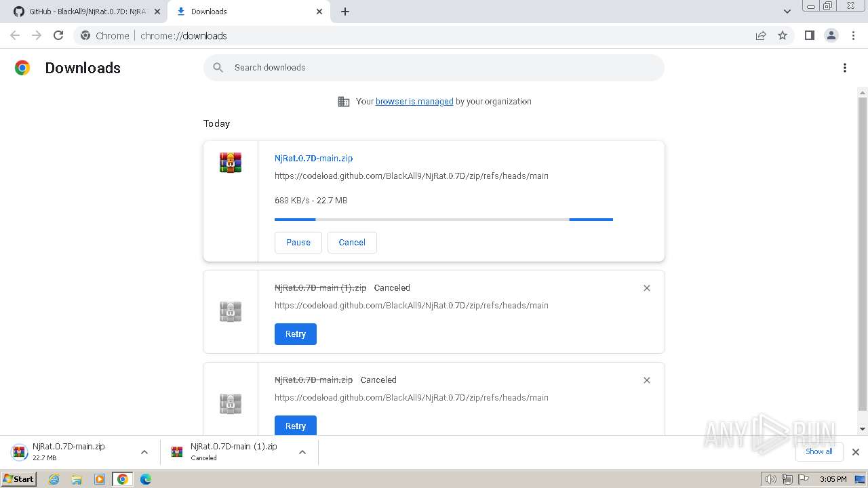Click the Chrome logo beside Downloads heading

(22, 68)
